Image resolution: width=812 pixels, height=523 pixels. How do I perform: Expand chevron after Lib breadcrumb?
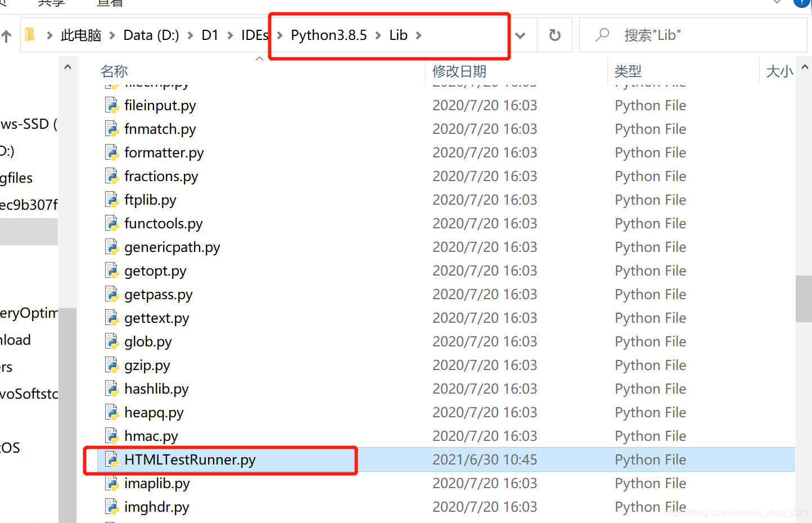coord(418,35)
